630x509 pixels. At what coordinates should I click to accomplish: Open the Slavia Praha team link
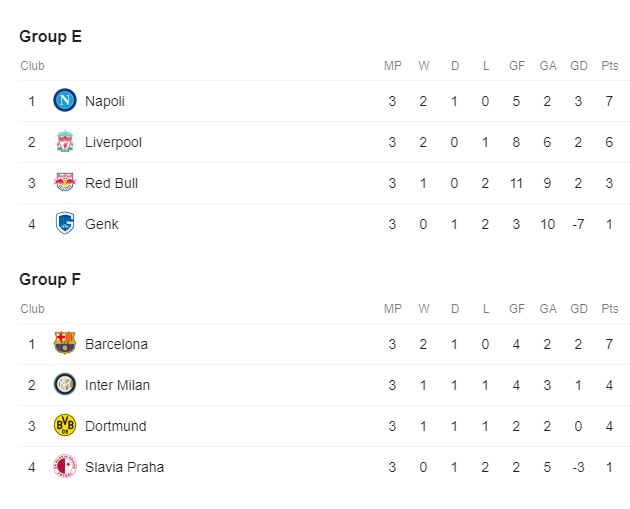tap(125, 467)
